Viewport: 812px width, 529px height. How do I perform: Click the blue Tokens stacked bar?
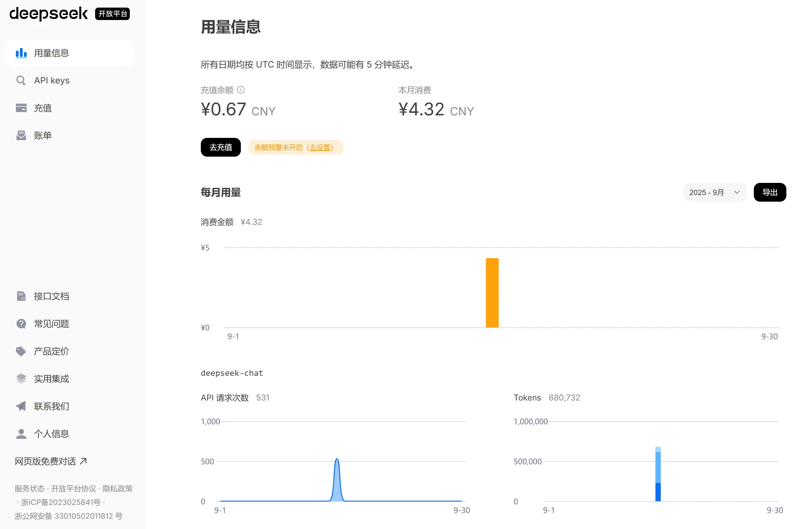658,474
